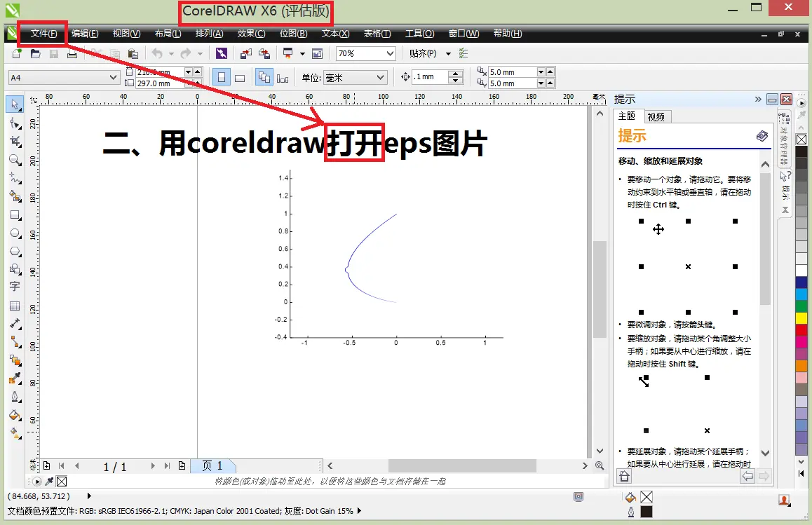The height and width of the screenshot is (525, 812).
Task: Set page orientation to portrait
Action: (221, 78)
